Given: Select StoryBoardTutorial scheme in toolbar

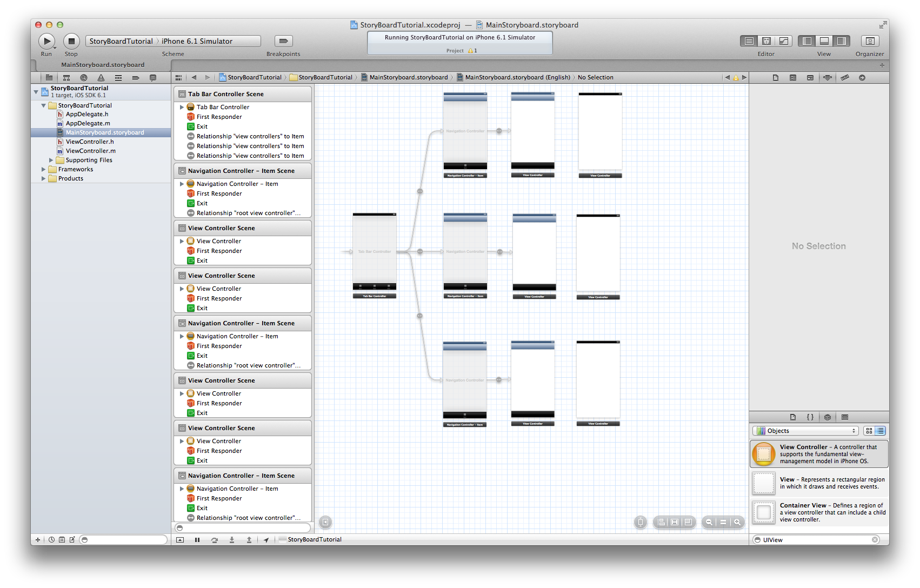Looking at the screenshot, I should pos(121,41).
